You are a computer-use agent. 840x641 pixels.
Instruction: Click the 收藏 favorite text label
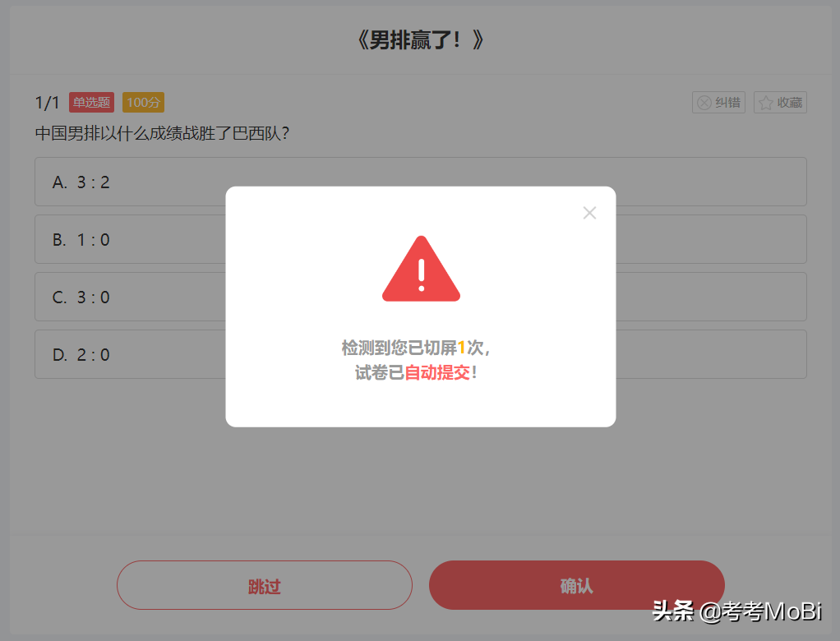pyautogui.click(x=790, y=103)
